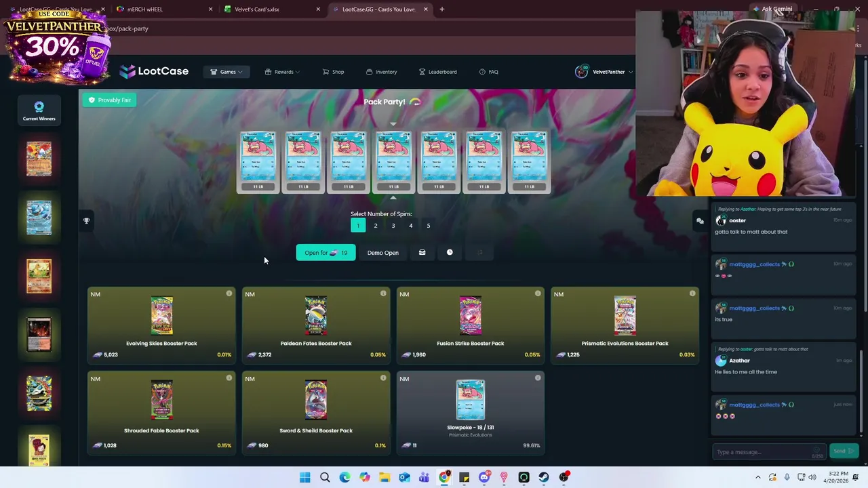The width and height of the screenshot is (868, 488).
Task: Open the Leaderboard page
Action: point(437,72)
